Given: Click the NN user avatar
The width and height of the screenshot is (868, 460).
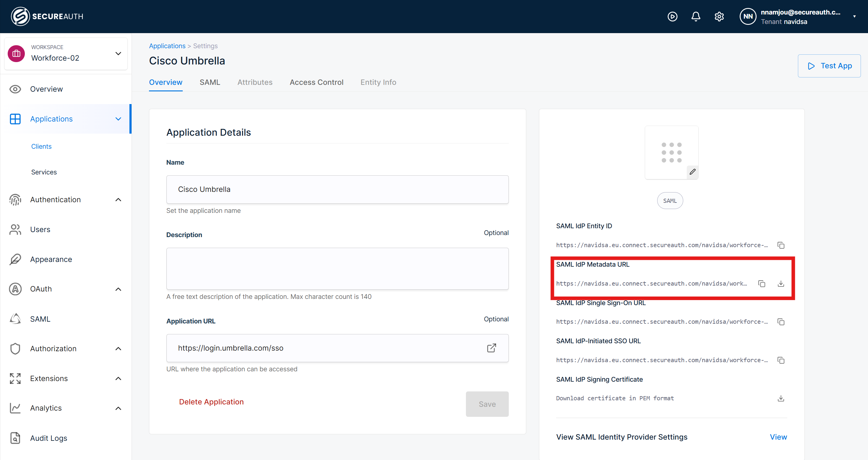Looking at the screenshot, I should (748, 17).
